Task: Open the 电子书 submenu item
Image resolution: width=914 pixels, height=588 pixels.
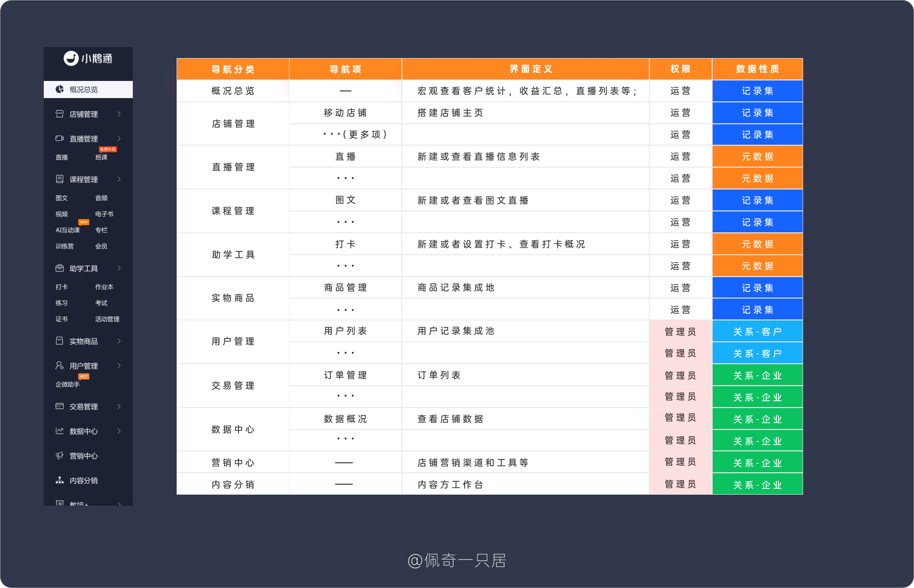Action: tap(104, 214)
